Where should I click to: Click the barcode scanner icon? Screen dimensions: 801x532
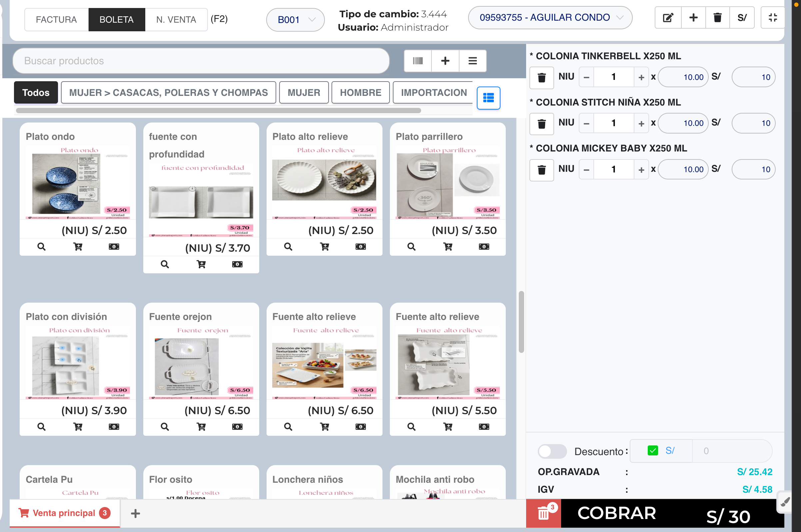click(x=417, y=61)
